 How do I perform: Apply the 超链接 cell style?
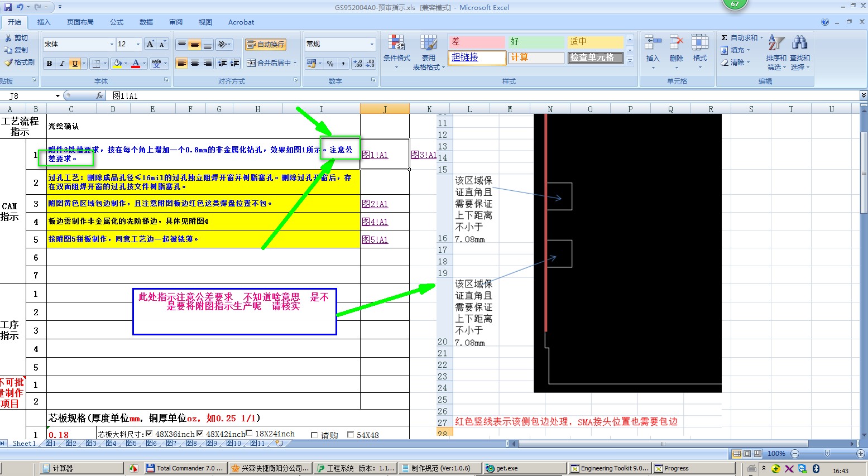tap(477, 57)
